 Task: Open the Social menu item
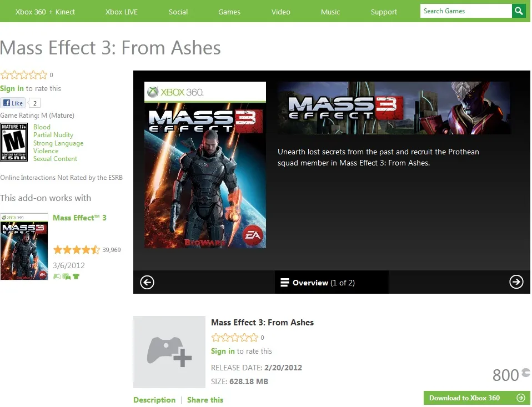[x=178, y=12]
